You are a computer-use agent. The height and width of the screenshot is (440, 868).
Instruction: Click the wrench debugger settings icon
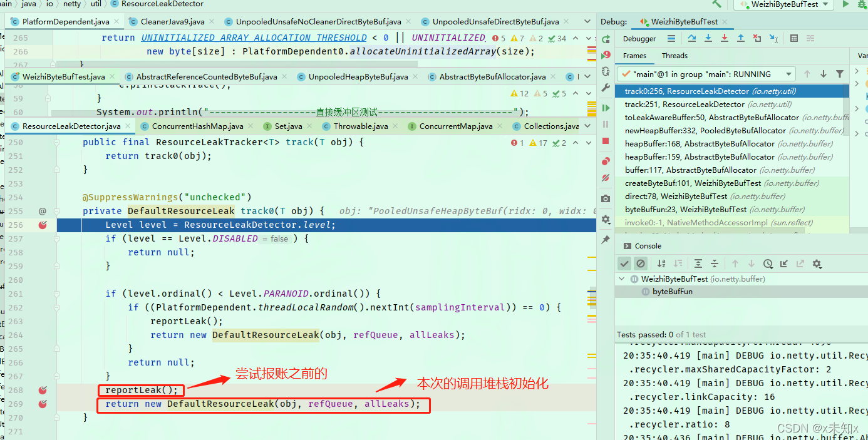coord(606,88)
